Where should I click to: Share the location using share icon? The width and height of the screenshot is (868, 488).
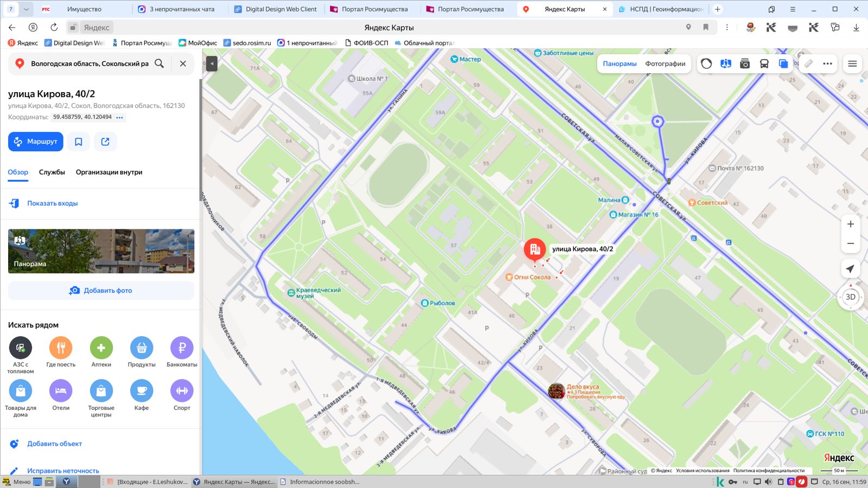[x=105, y=142]
